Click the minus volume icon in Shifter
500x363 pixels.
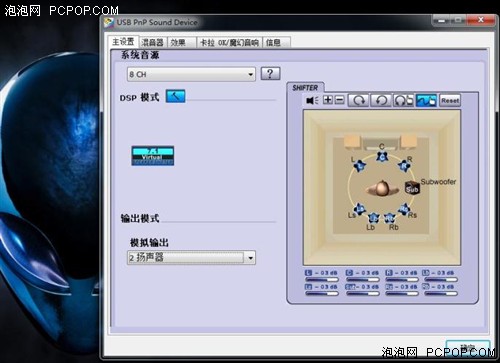339,100
